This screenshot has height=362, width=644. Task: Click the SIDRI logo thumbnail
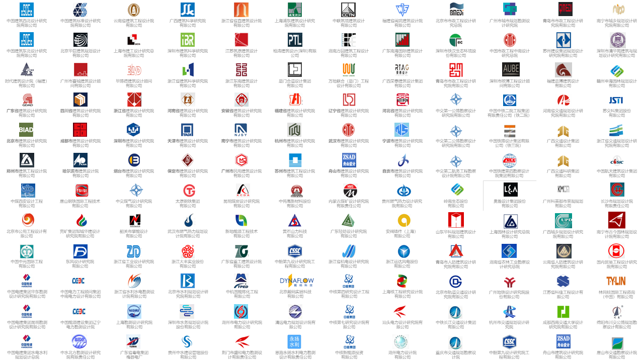pos(134,311)
